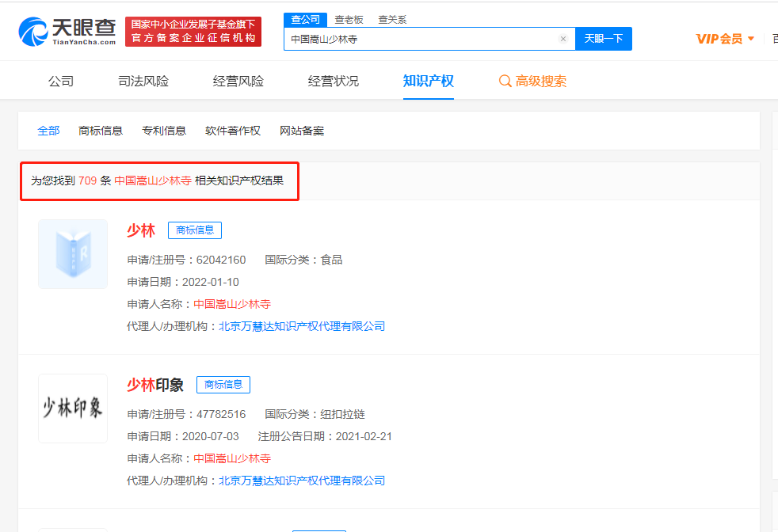Switch to the 知识产权 tab

point(428,81)
